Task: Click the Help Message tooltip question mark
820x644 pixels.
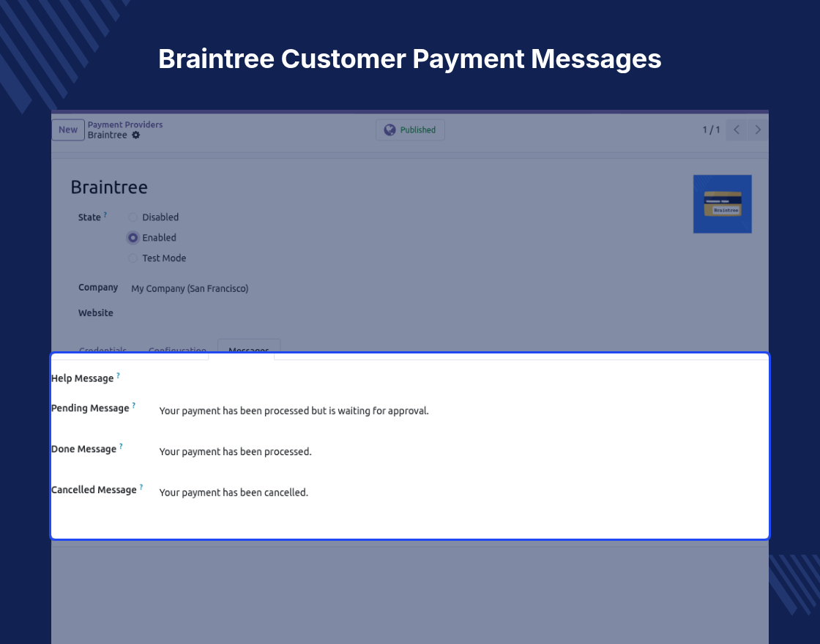Action: click(118, 375)
